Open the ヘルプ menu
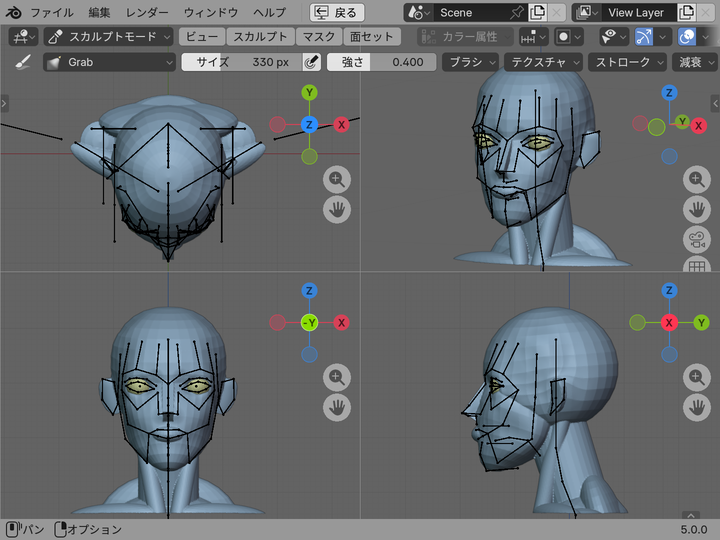Screen dimensions: 720x540 pyautogui.click(x=270, y=12)
